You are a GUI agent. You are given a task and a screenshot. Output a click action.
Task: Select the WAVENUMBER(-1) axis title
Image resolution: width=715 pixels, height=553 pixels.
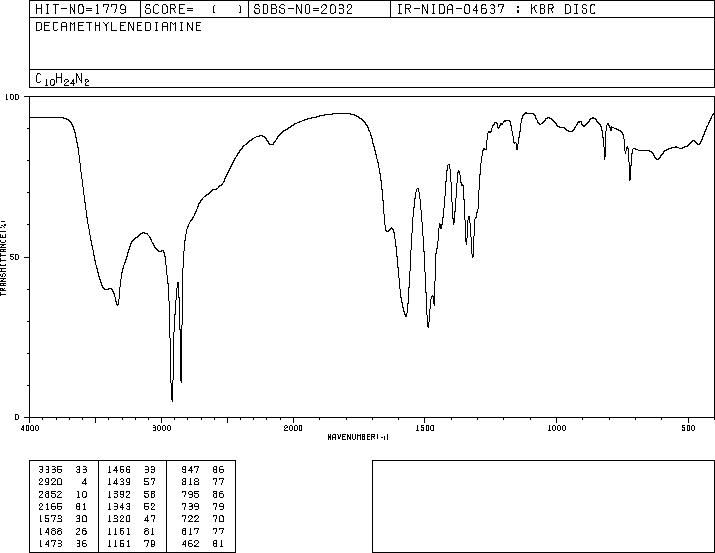(x=358, y=437)
